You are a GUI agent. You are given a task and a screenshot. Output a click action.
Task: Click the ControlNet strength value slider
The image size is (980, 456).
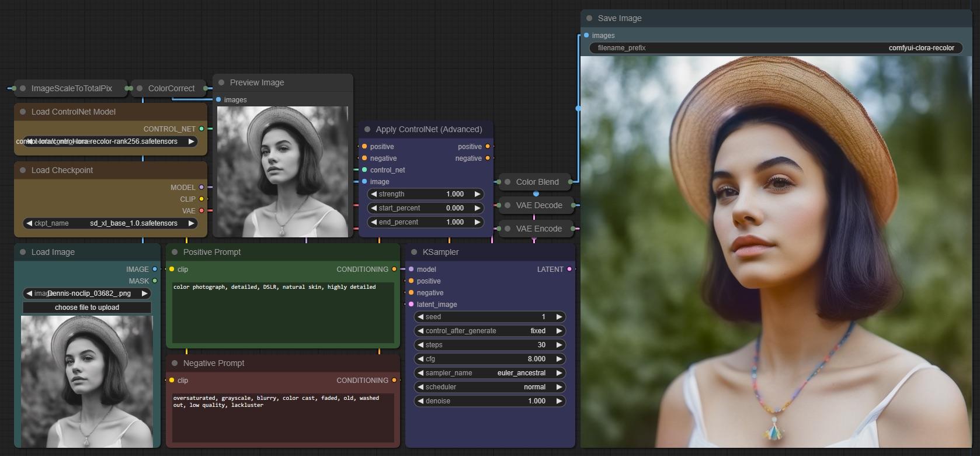click(425, 194)
